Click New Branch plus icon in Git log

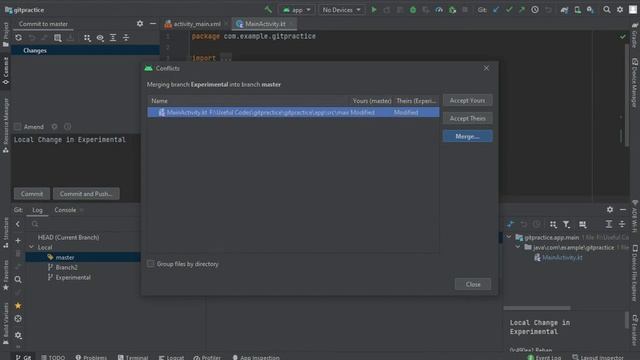point(18,240)
